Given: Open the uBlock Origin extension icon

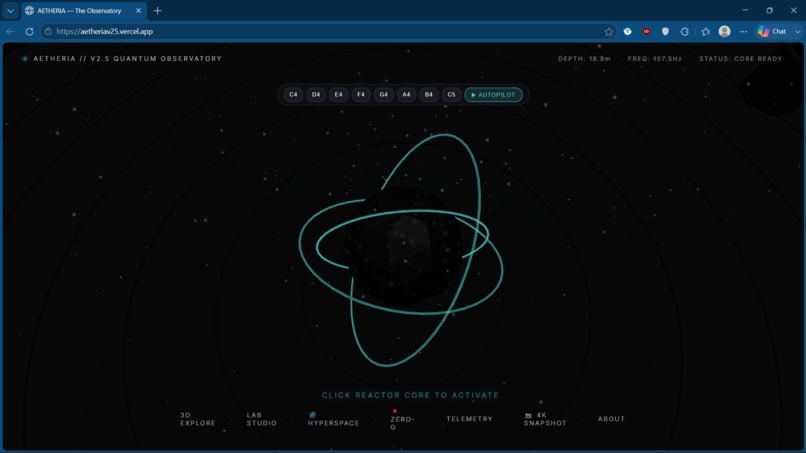Looking at the screenshot, I should (x=646, y=31).
